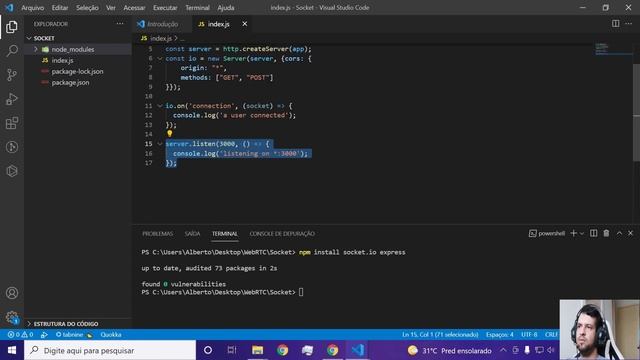Open the Ver menu

(111, 7)
